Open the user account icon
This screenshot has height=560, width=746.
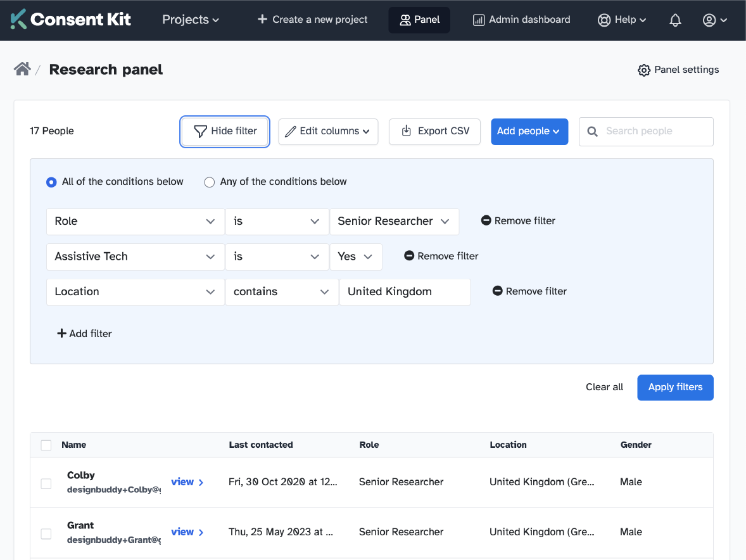coord(711,20)
